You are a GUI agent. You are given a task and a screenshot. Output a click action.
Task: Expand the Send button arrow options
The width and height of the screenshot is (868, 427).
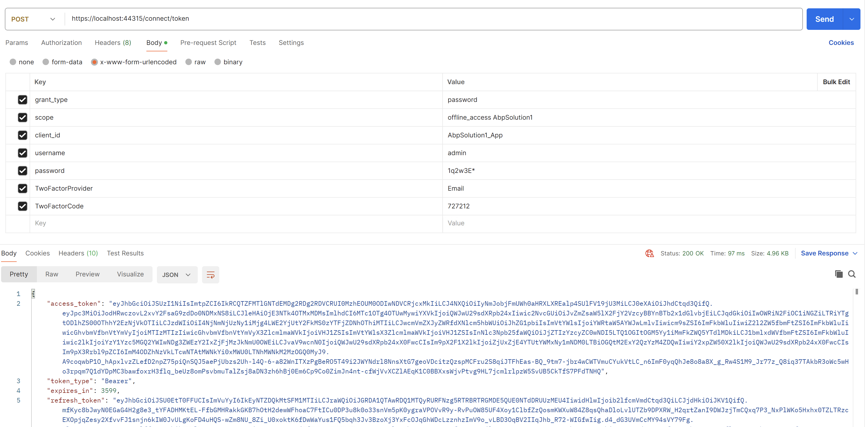coord(852,19)
